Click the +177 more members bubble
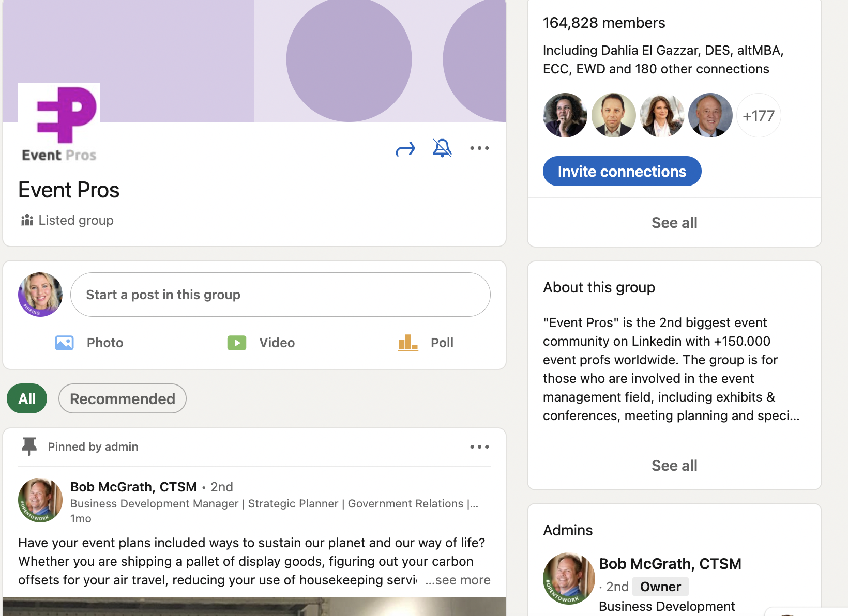Viewport: 848px width, 616px height. point(759,115)
